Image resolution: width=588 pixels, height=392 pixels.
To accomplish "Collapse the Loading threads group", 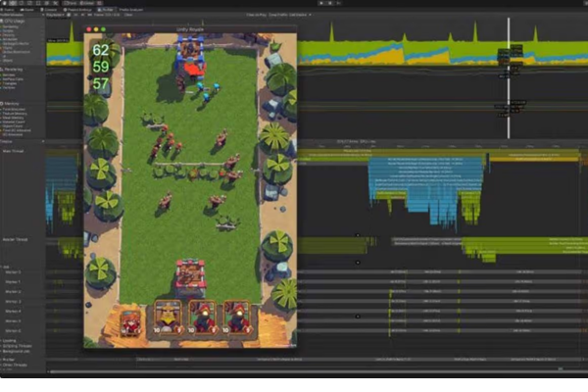I will coord(3,341).
